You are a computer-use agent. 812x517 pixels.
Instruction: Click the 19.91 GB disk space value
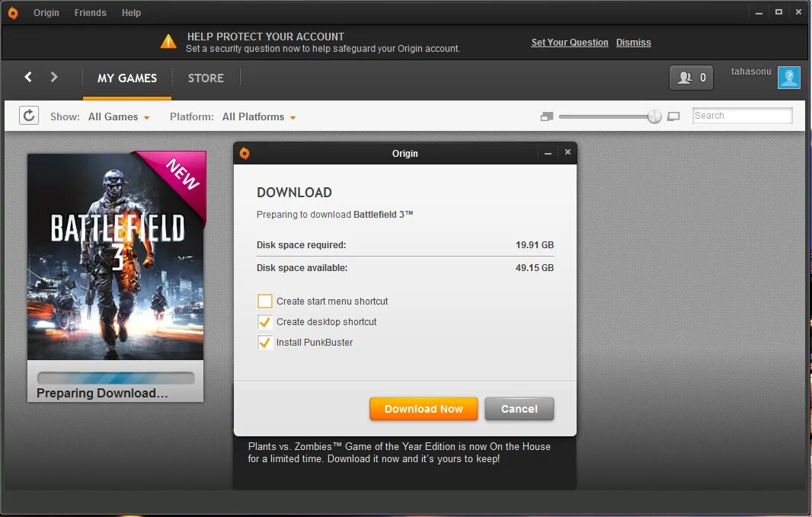click(535, 244)
